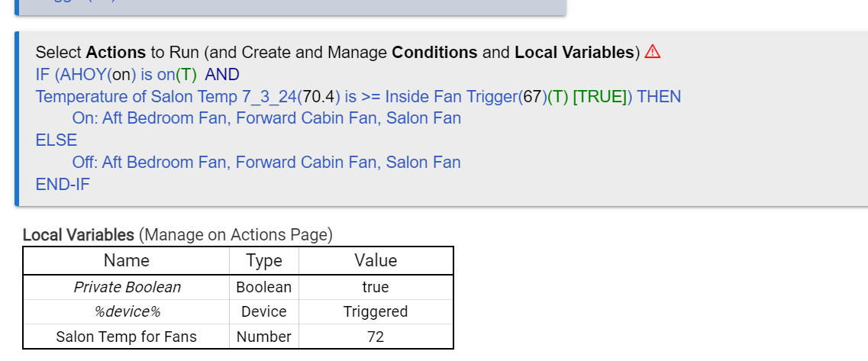Click the collapsed panel above Actions
The height and width of the screenshot is (361, 868).
click(291, 7)
